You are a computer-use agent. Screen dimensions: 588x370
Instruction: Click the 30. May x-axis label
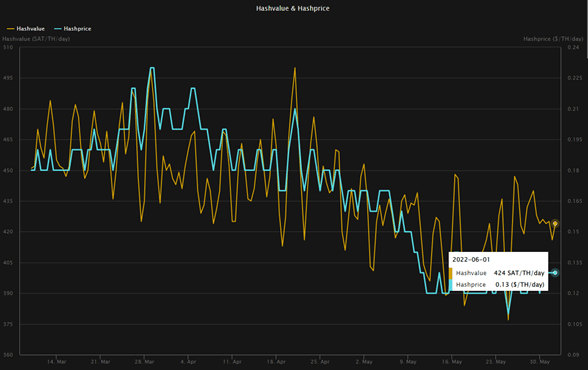tap(539, 362)
